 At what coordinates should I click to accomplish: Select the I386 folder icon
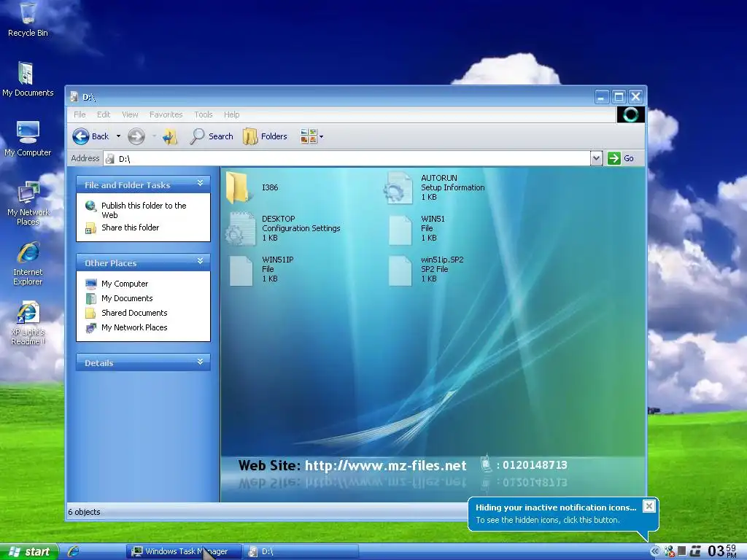237,187
